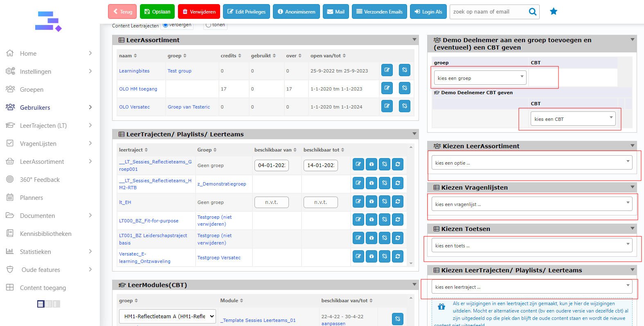Open the 'kies een vragenlijst' dropdown
Viewport: 644px width, 326px height.
531,204
